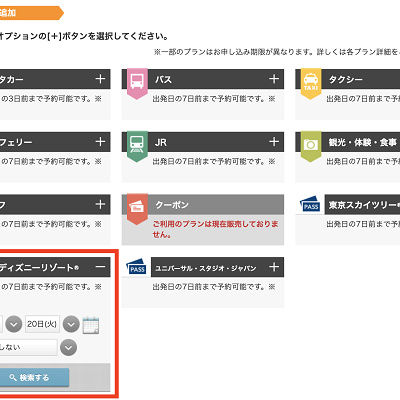Click the red coupon icon
The width and height of the screenshot is (400, 400).
coord(137,209)
